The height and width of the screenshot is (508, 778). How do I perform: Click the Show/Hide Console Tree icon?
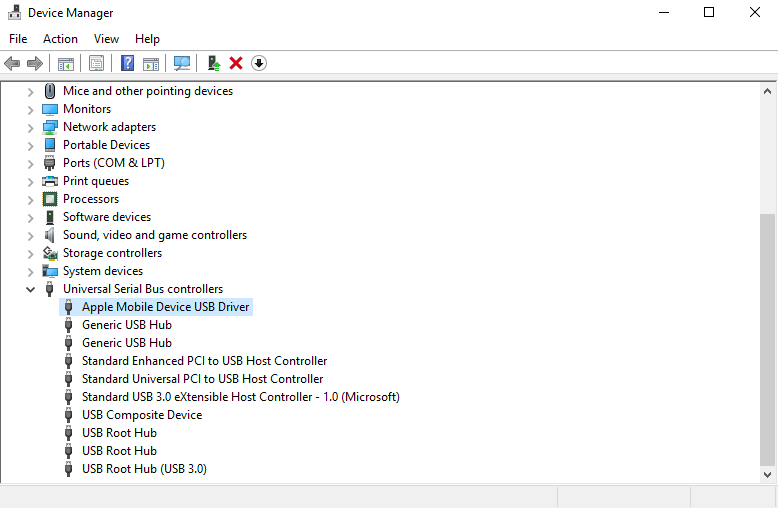[x=66, y=63]
